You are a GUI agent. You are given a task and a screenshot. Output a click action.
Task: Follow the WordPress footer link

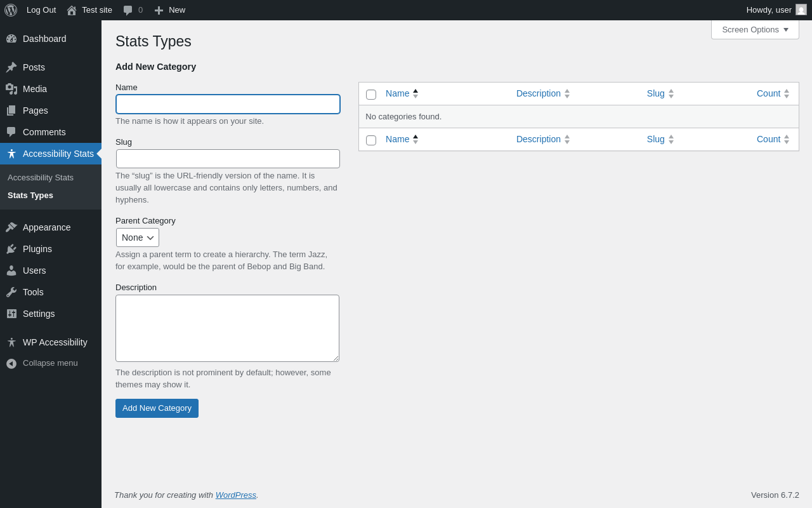click(x=235, y=495)
